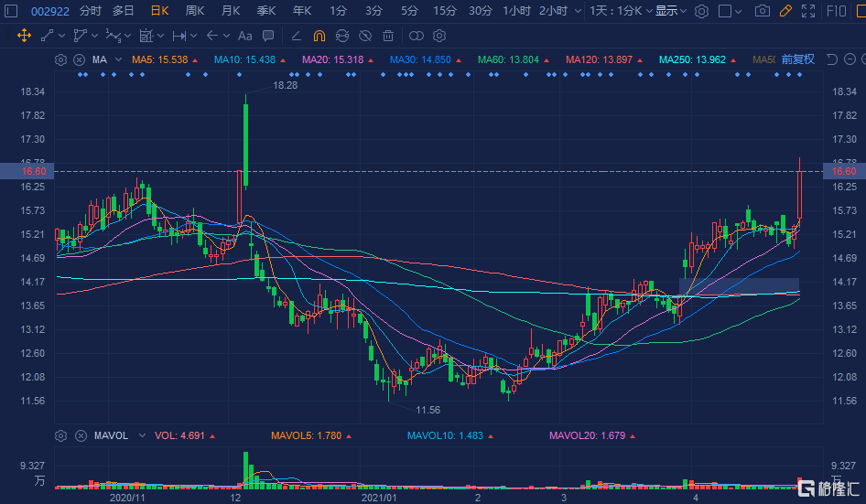This screenshot has height=504, width=866.
Task: Toggle the magnet snap tool
Action: click(319, 36)
